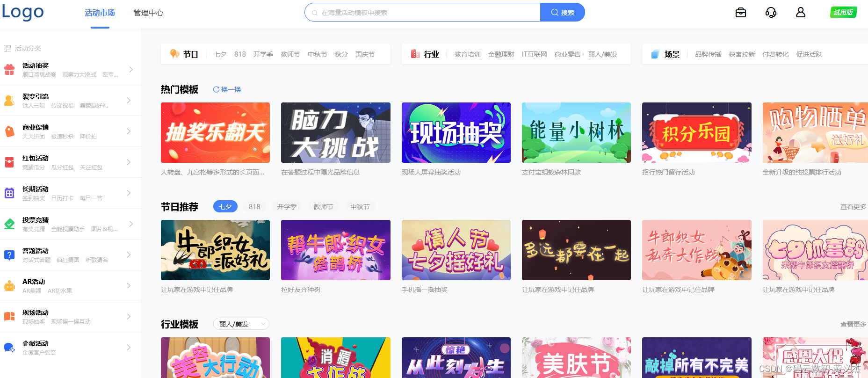This screenshot has width=868, height=378.
Task: Click the 企微活动 chat bubble icon
Action: [x=9, y=348]
